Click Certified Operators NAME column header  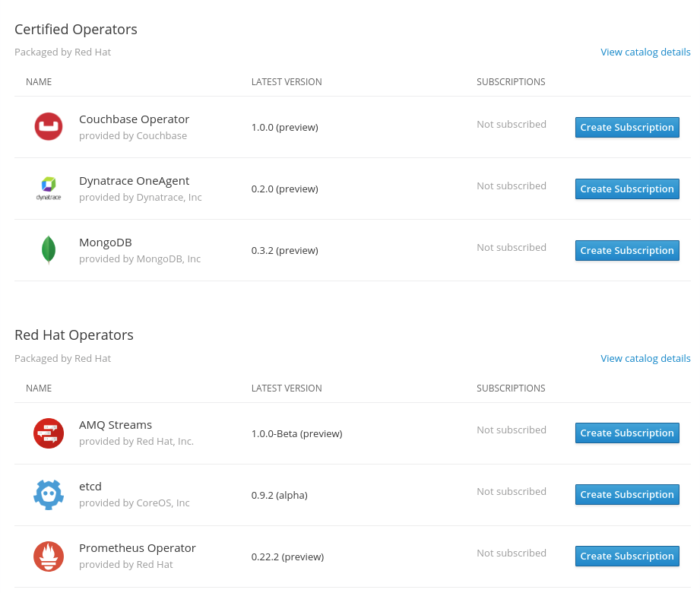click(39, 82)
